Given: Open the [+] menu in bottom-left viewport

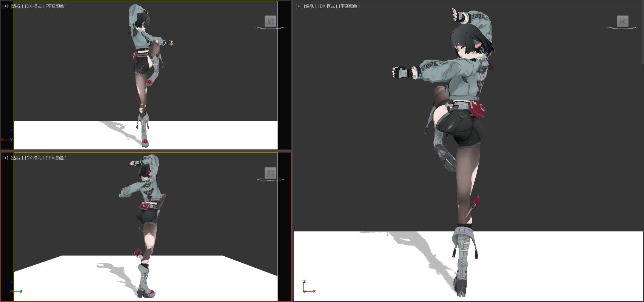Looking at the screenshot, I should (x=5, y=158).
